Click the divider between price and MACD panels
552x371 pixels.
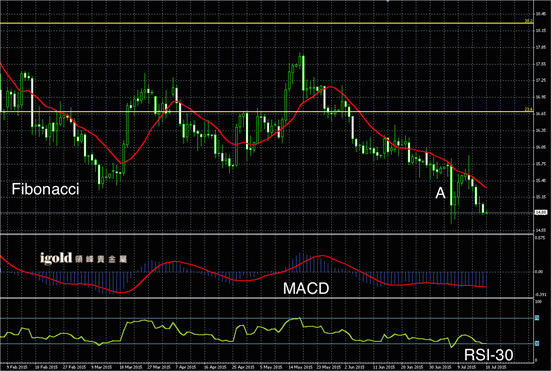266,234
